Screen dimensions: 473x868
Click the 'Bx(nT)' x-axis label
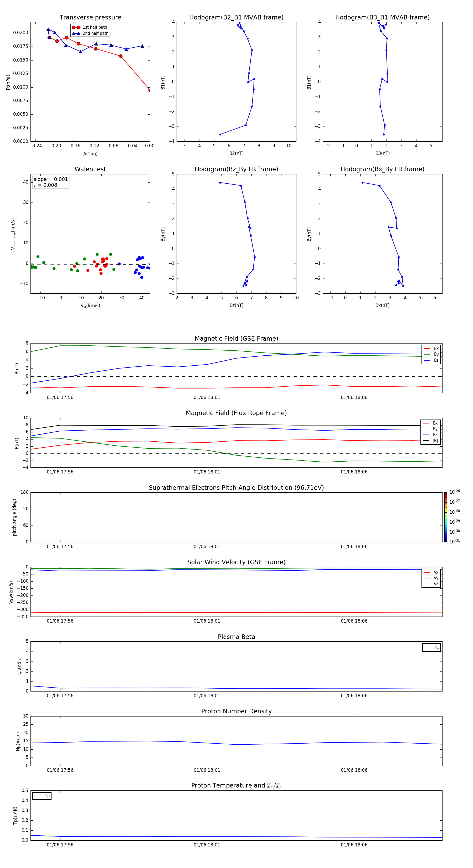[382, 305]
